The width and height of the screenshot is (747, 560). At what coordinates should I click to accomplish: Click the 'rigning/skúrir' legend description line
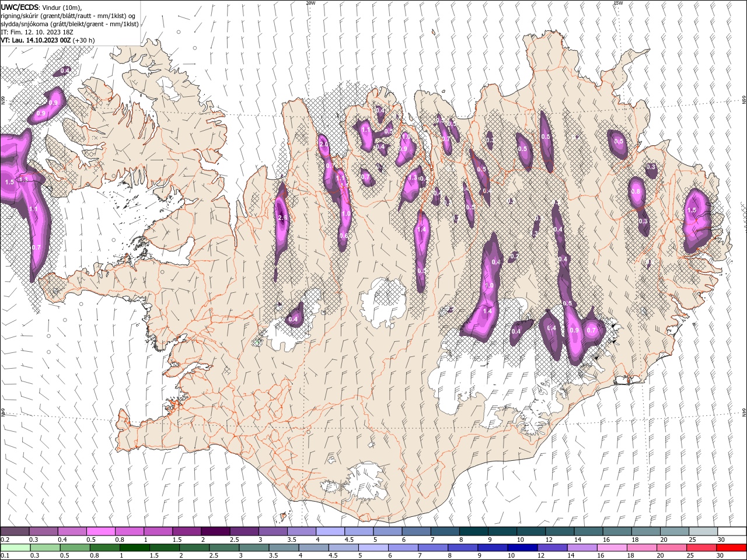68,16
